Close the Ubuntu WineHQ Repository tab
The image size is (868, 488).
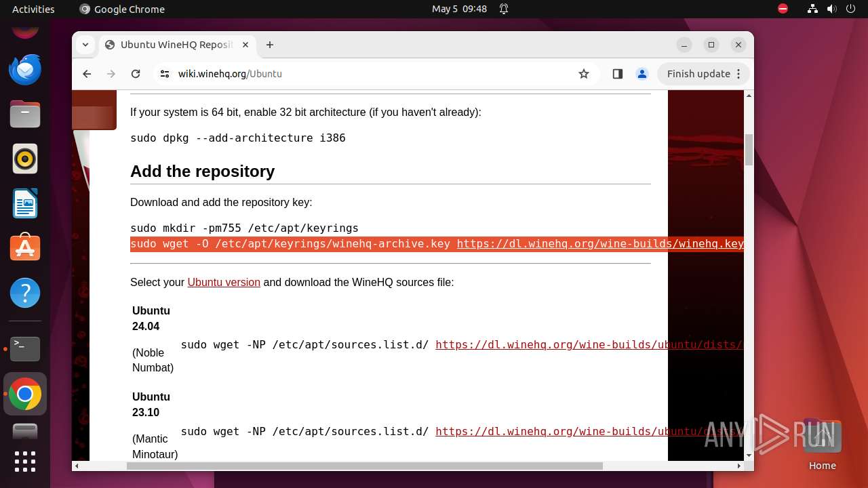coord(245,45)
